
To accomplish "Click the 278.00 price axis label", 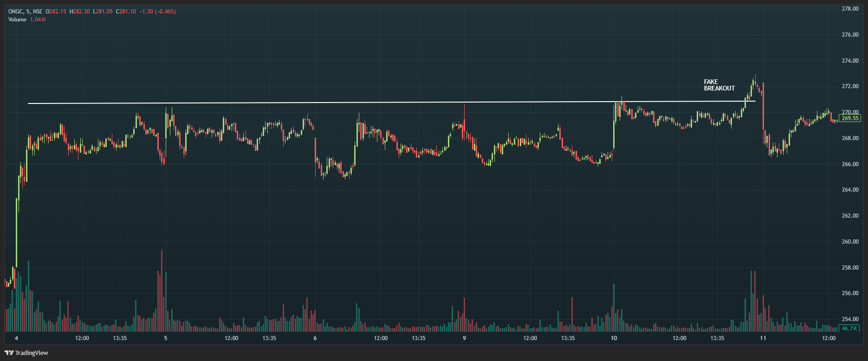I will tap(850, 9).
